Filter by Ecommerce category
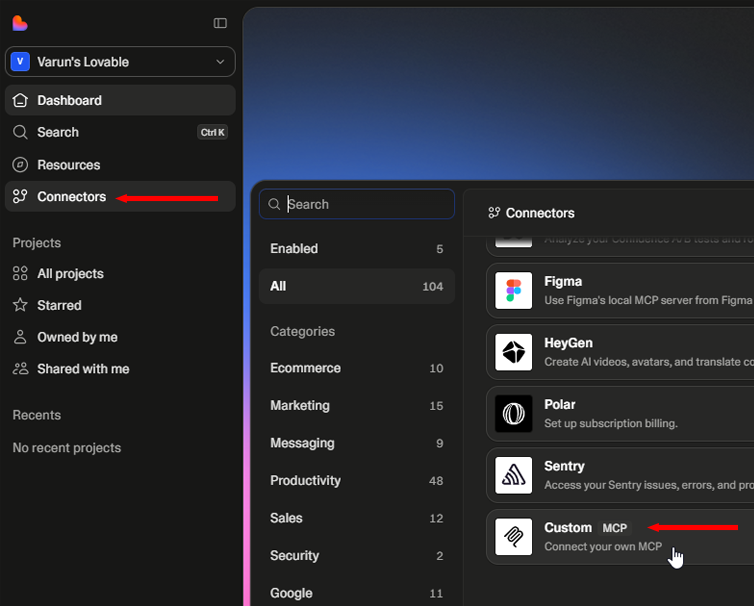The width and height of the screenshot is (754, 606). [357, 368]
